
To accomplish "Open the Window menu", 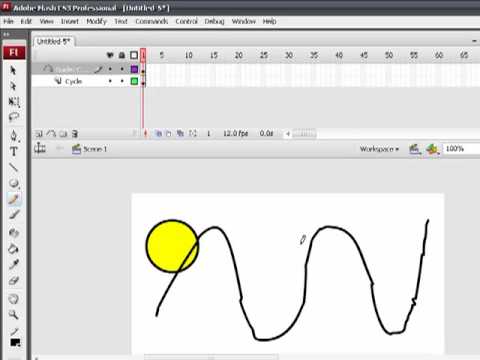I will click(244, 21).
